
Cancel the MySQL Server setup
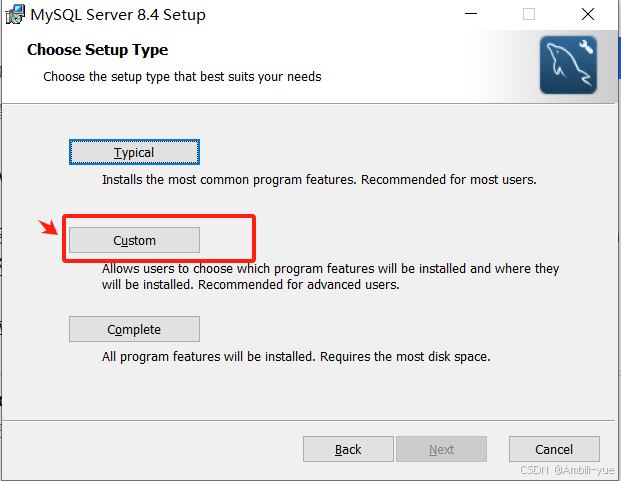554,449
